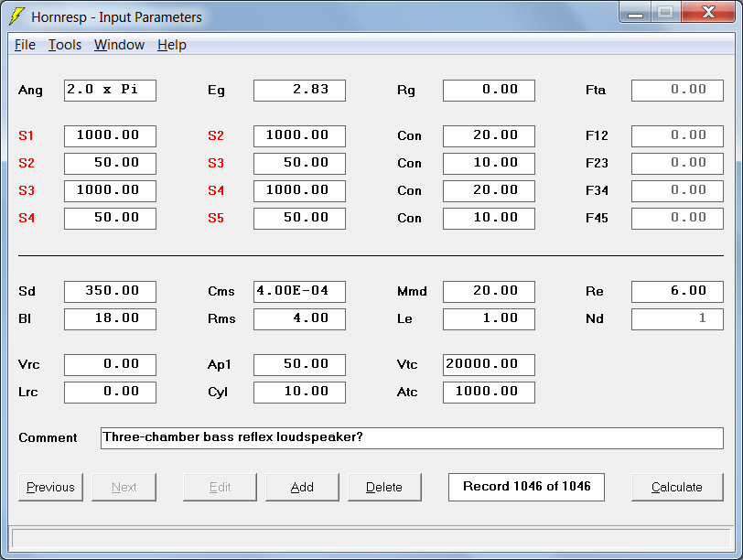Click into the Comment text box
This screenshot has width=743, height=560.
click(413, 438)
